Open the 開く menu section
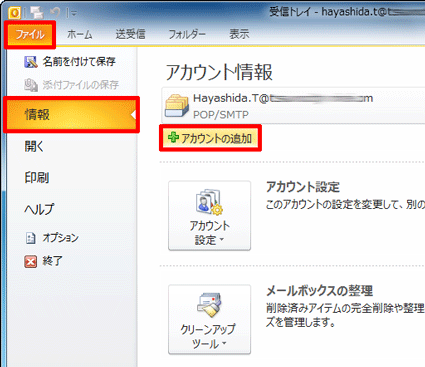 [x=34, y=146]
